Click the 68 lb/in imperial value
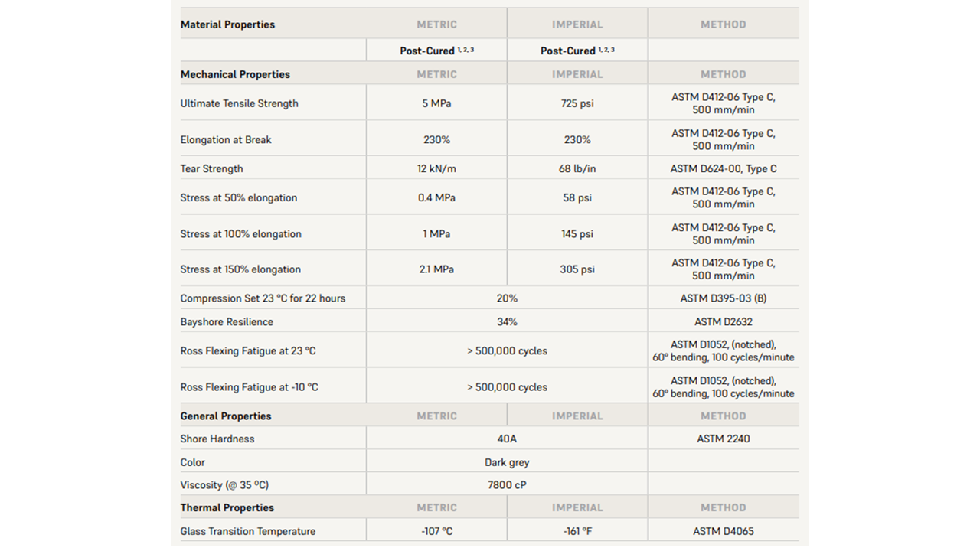The image size is (980, 551). pos(577,168)
